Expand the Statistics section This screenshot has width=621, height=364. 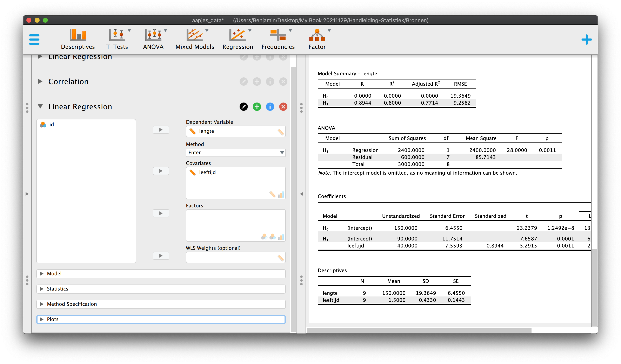[161, 289]
